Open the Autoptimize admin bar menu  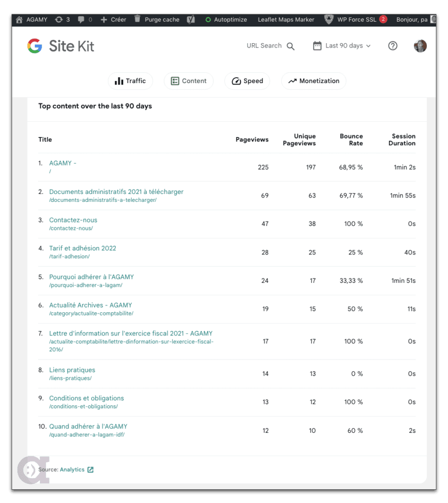point(226,20)
